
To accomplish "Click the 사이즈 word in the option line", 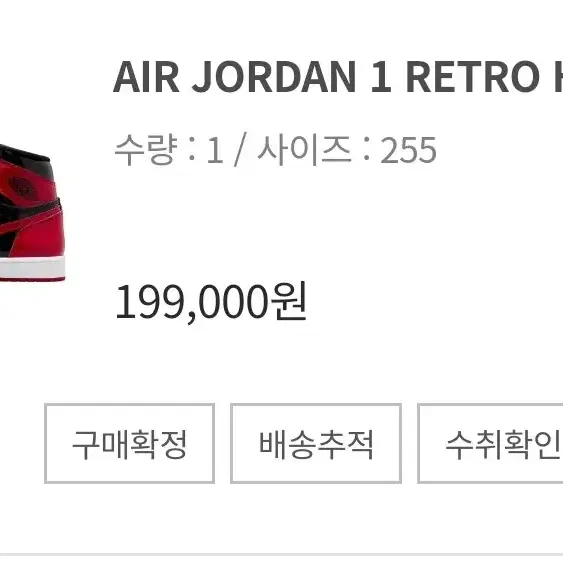I will click(x=304, y=150).
